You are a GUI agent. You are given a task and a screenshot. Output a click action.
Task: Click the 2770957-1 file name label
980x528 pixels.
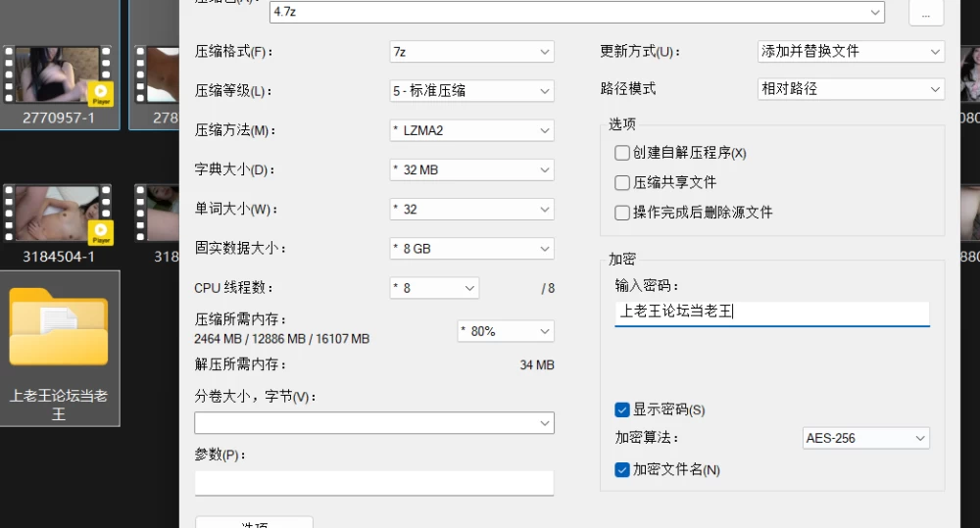pos(59,118)
